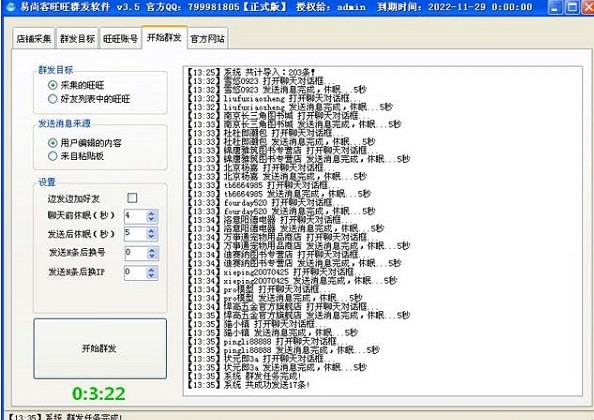Viewport: 594px width, 420px height.
Task: Switch to the 店铺采集 tab
Action: click(33, 38)
